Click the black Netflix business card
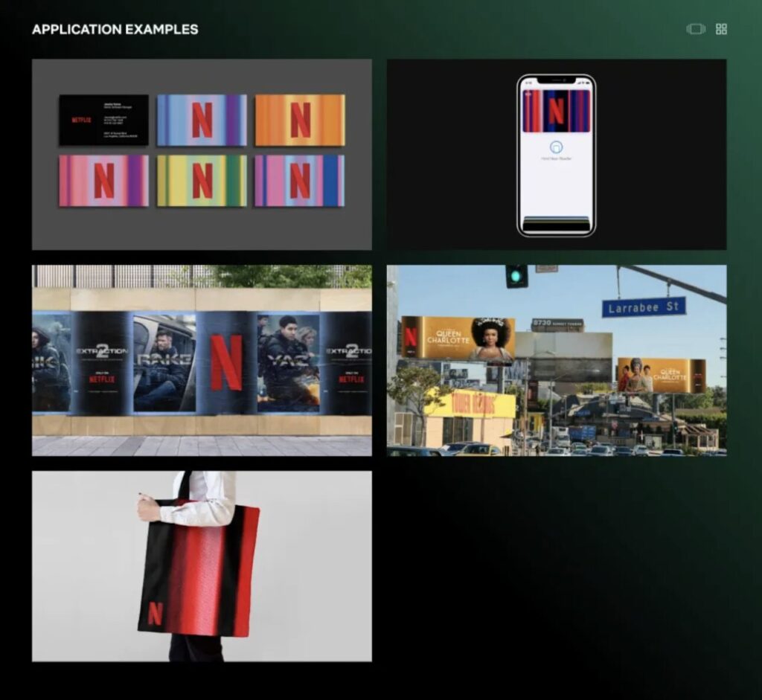This screenshot has width=762, height=700. [x=103, y=120]
